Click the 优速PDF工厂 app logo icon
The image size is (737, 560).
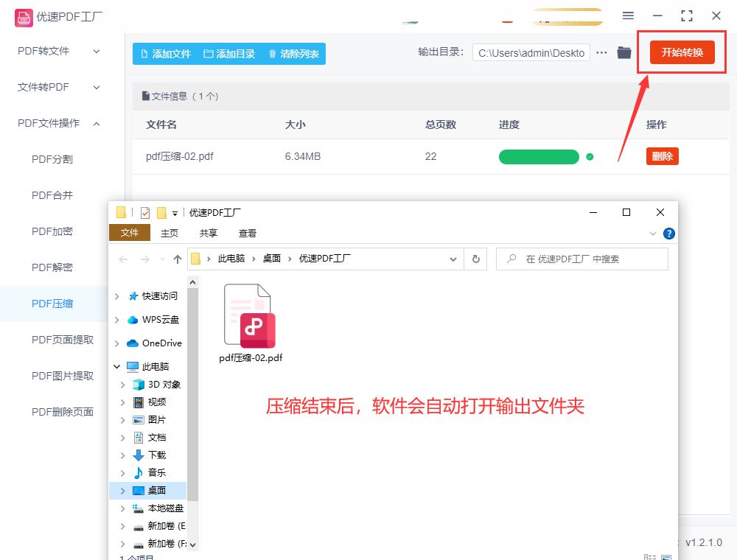(x=24, y=18)
